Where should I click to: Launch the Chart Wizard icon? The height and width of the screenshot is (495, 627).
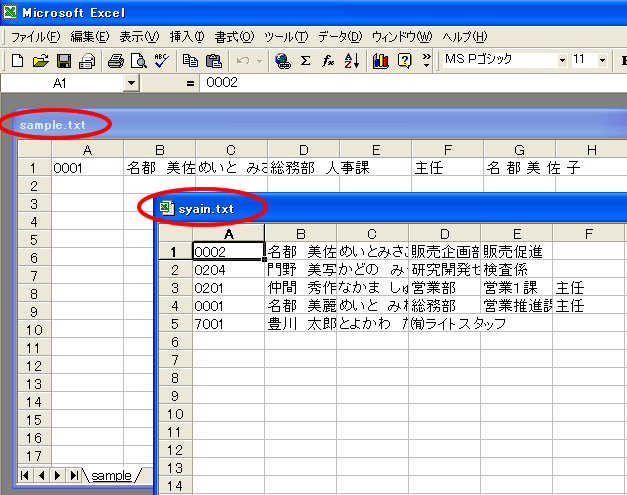coord(381,61)
